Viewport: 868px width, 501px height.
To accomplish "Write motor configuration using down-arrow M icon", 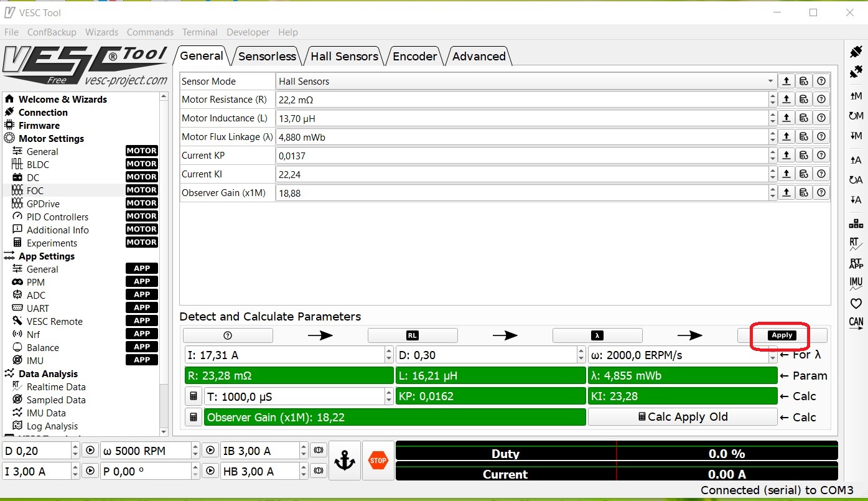I will (856, 136).
